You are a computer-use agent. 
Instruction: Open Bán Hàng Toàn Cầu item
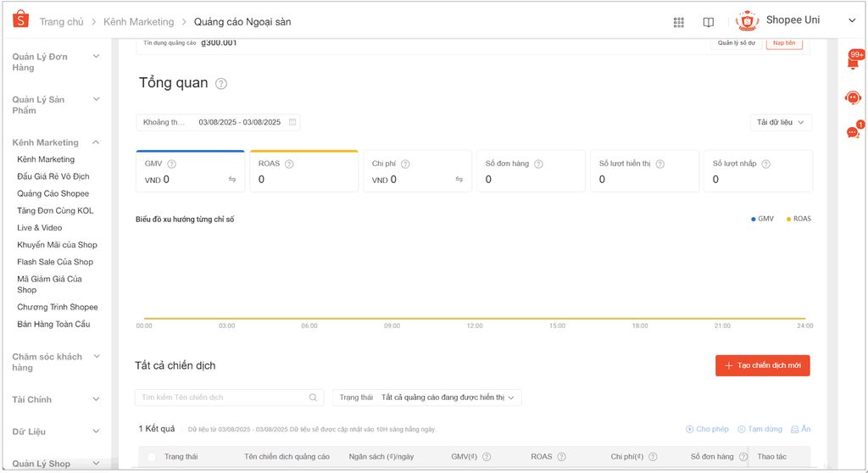point(53,325)
